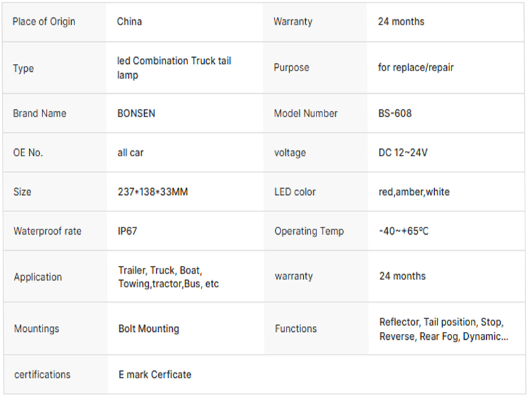Select the all car OE value
The image size is (532, 399).
click(130, 153)
